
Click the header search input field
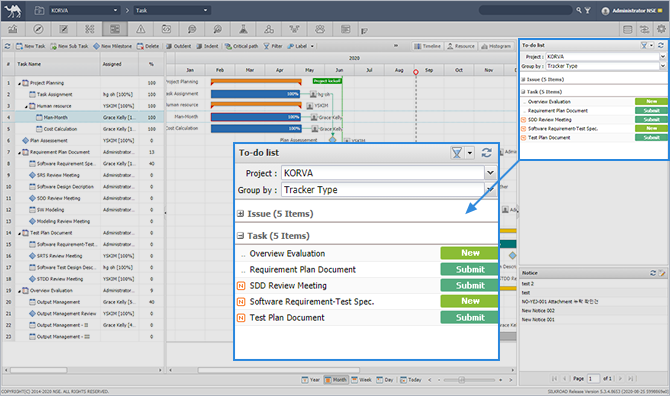point(526,10)
